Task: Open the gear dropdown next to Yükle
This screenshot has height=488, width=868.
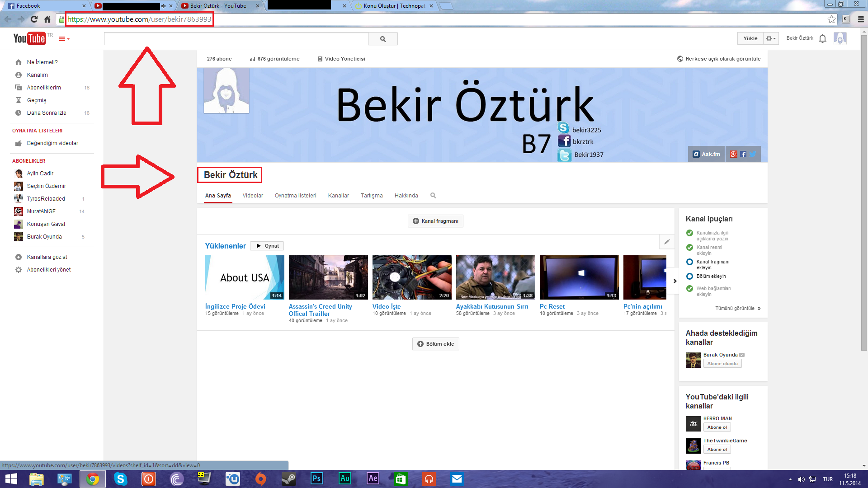Action: point(771,38)
